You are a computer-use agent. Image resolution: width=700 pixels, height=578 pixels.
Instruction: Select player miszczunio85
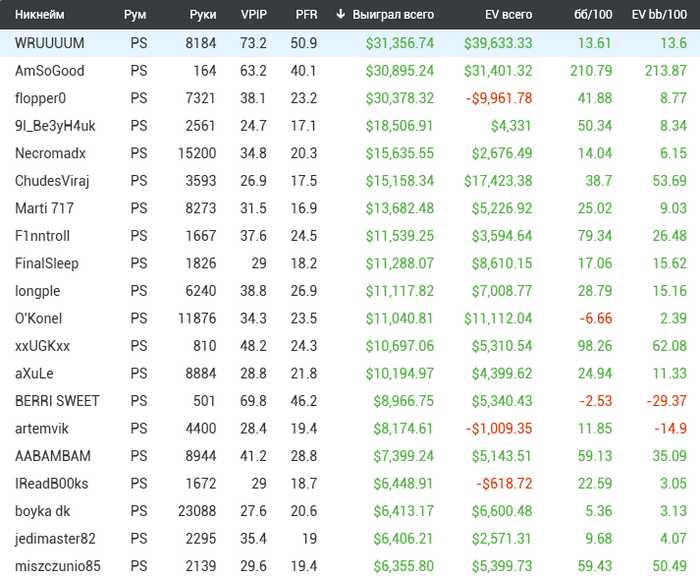point(58,566)
